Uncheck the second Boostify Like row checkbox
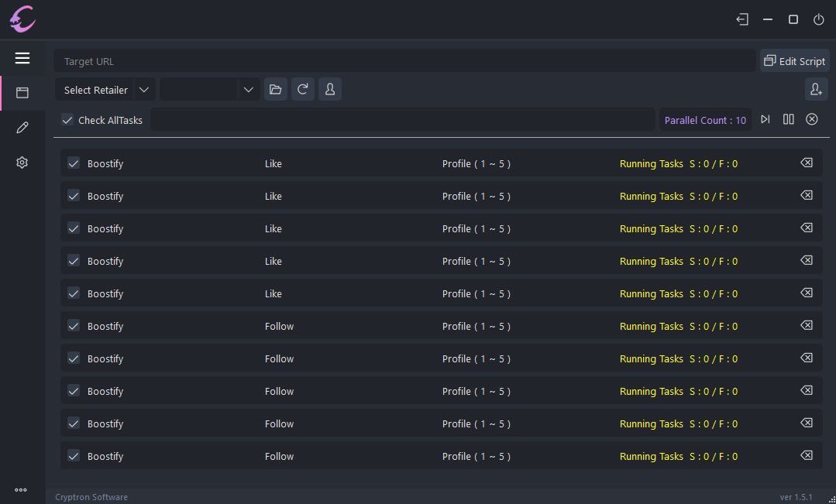The width and height of the screenshot is (836, 504). coord(74,196)
